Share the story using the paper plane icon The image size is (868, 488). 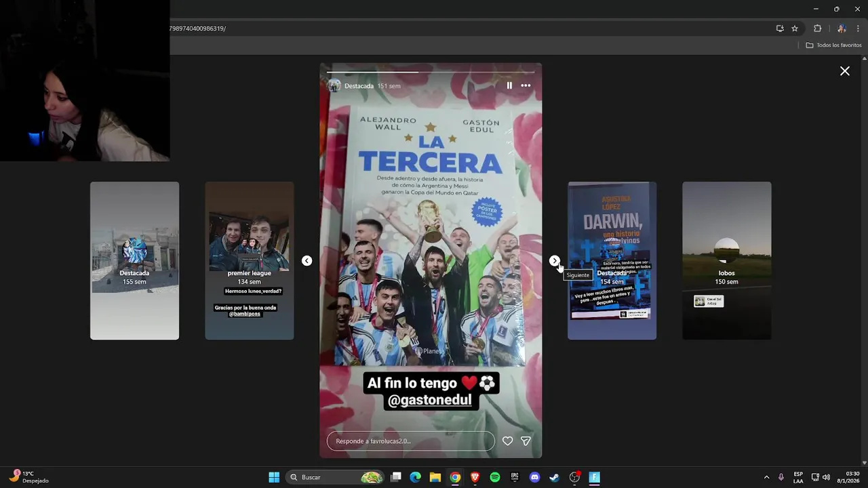526,441
